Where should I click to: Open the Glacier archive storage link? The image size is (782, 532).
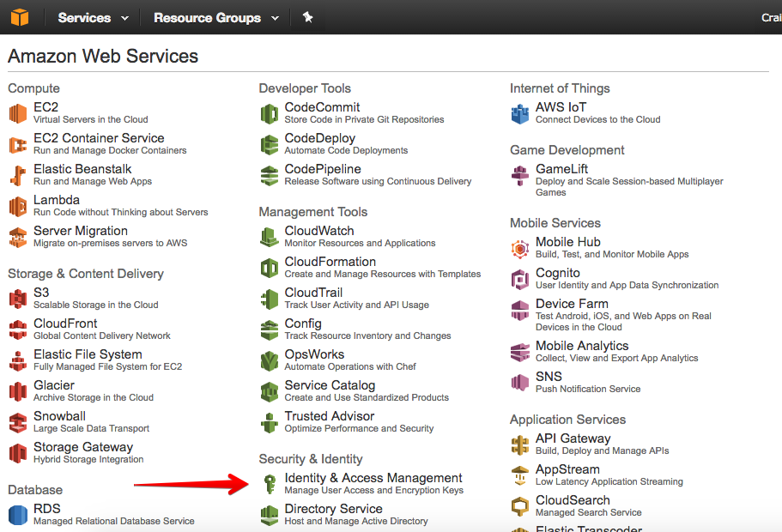(54, 385)
